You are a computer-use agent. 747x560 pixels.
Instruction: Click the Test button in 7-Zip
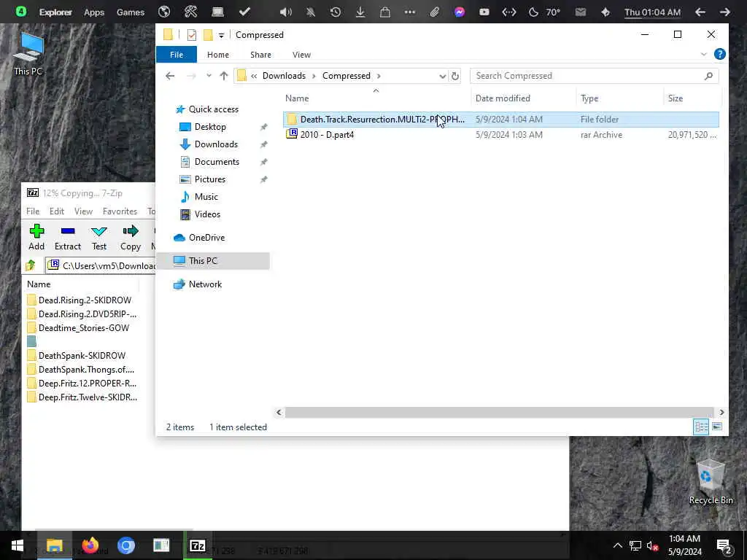point(99,237)
